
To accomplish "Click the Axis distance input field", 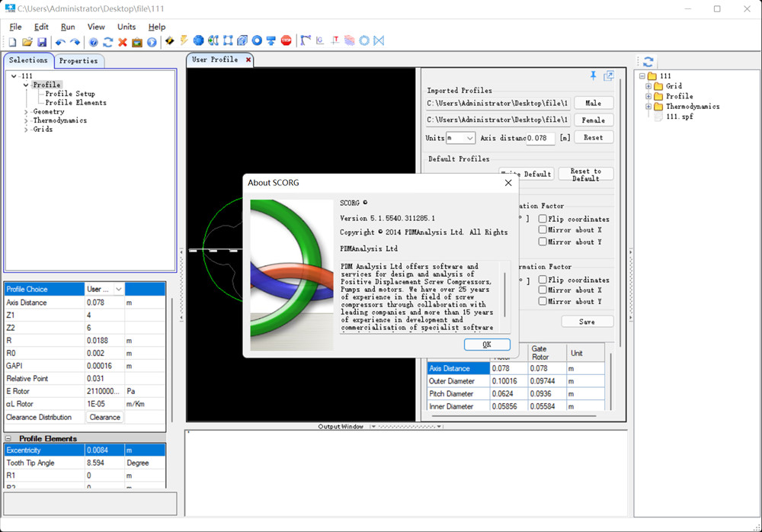I will (x=540, y=138).
